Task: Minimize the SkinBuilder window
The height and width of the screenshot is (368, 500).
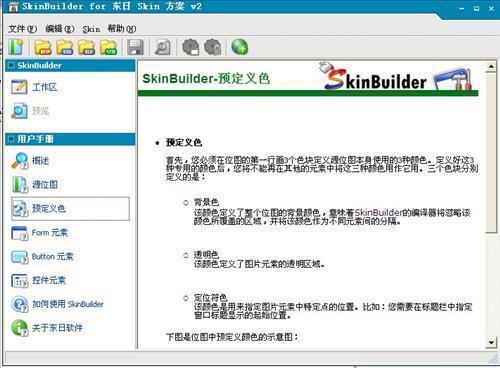Action: pyautogui.click(x=462, y=9)
